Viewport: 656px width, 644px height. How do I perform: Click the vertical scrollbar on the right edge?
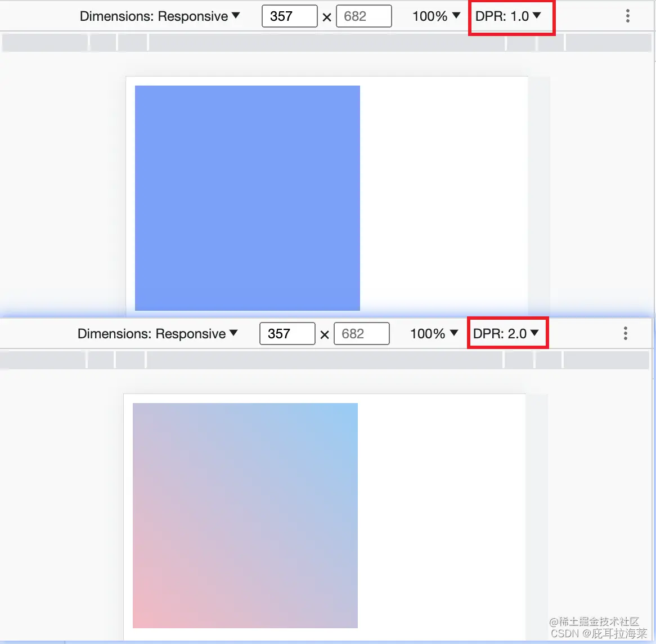coord(653,169)
